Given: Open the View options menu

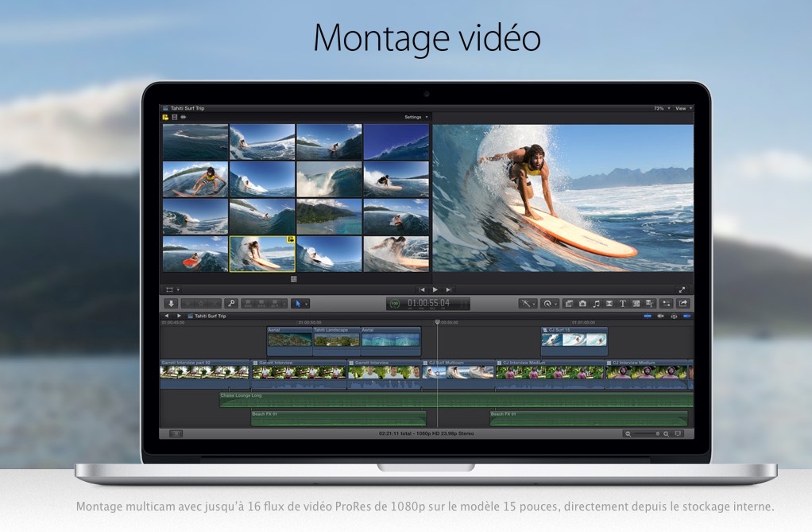Looking at the screenshot, I should tap(683, 108).
